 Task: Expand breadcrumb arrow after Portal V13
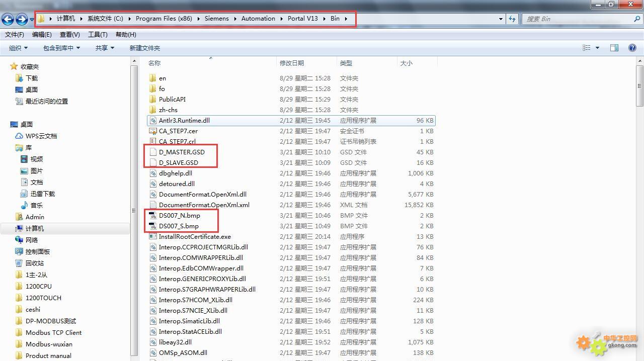[x=324, y=19]
